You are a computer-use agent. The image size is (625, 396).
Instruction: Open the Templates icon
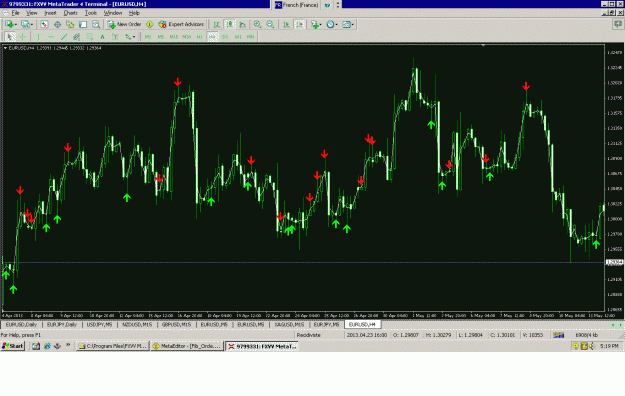(346, 24)
